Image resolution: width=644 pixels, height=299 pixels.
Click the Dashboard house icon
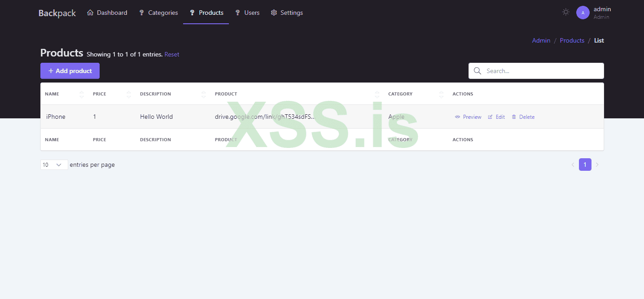90,13
